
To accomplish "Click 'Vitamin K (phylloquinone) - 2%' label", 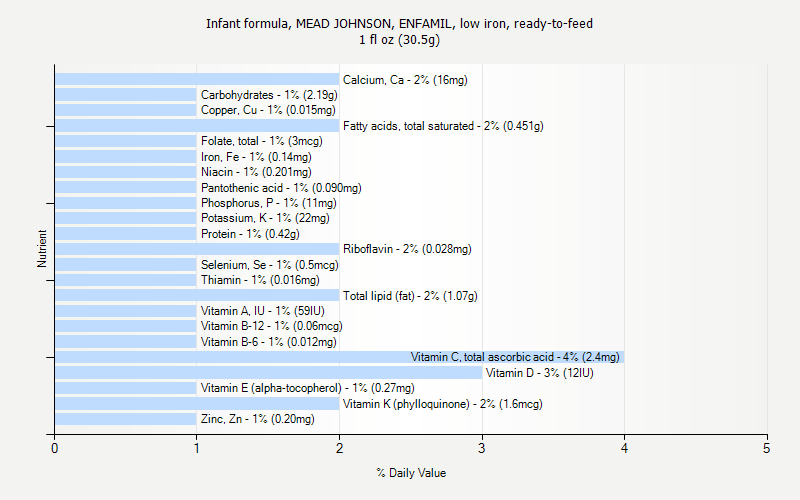I will tap(419, 404).
